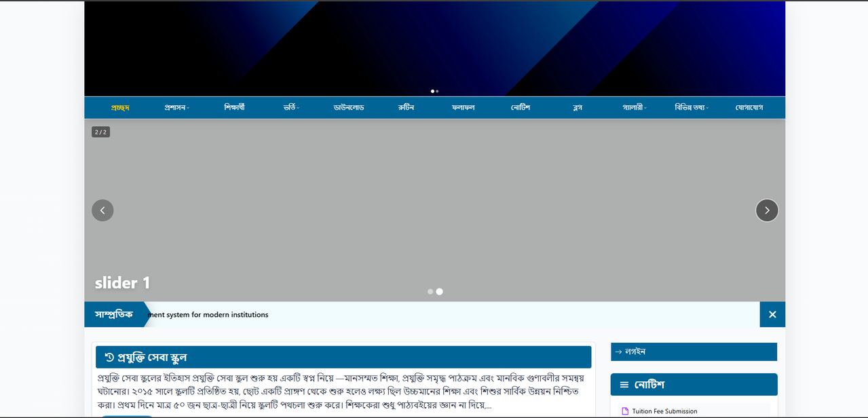The height and width of the screenshot is (418, 868).
Task: Close the সাম্প্রতিক news ticker with the X
Action: pos(772,314)
